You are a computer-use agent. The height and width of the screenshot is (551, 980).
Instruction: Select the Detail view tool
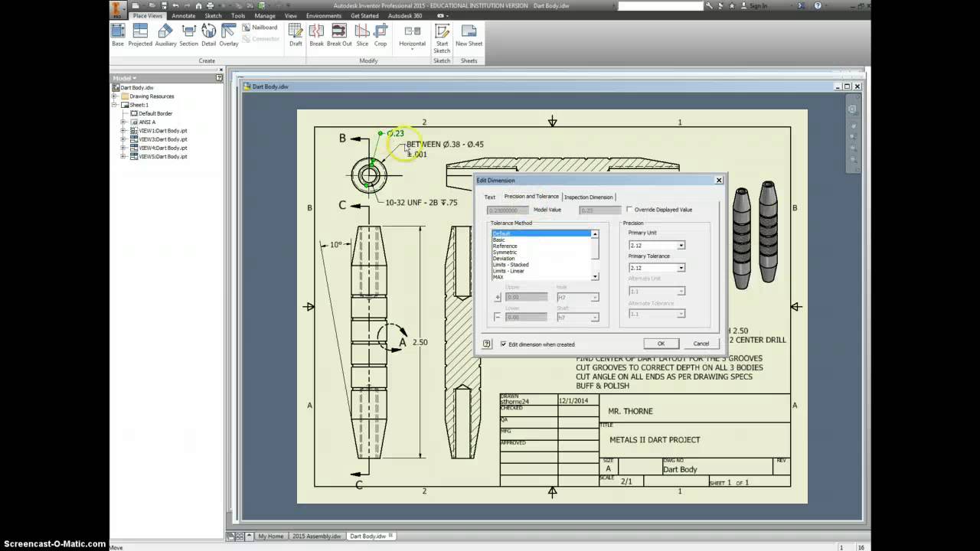[208, 34]
